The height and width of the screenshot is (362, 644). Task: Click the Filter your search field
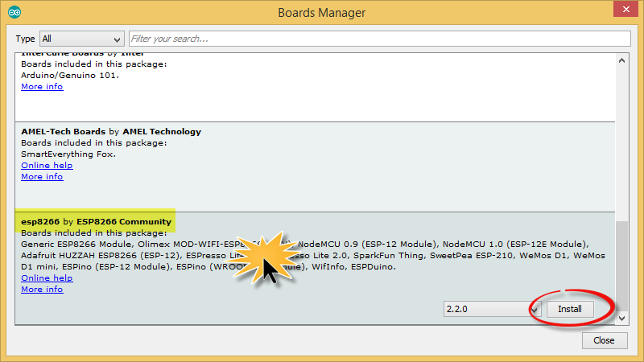(x=379, y=39)
